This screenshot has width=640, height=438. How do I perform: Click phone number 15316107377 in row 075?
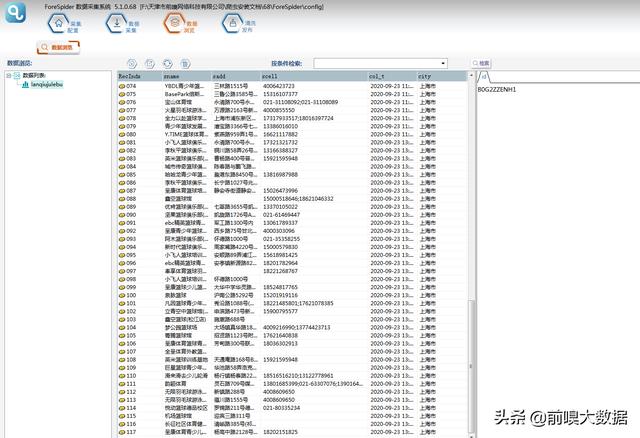280,94
